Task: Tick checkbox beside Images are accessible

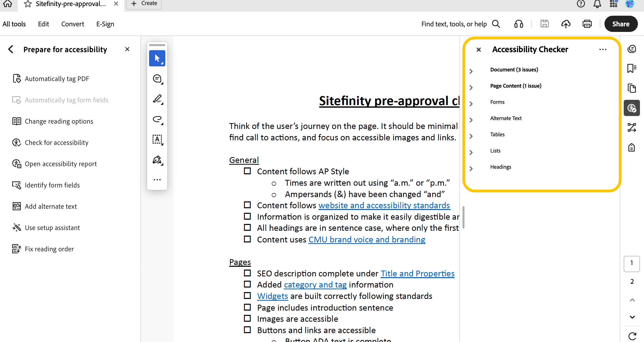Action: [x=247, y=318]
